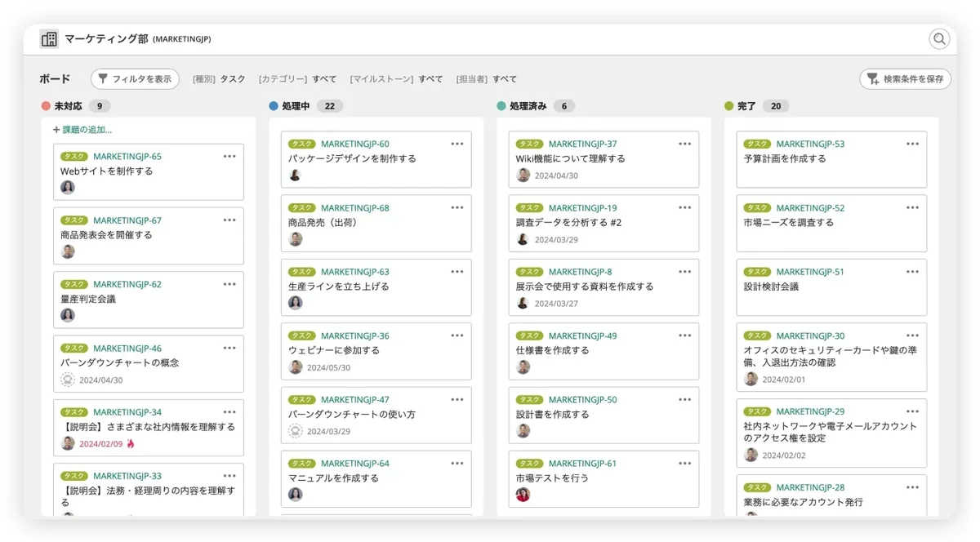980x542 pixels.
Task: Open the more menu on MARKETINGJP-34
Action: coord(229,411)
